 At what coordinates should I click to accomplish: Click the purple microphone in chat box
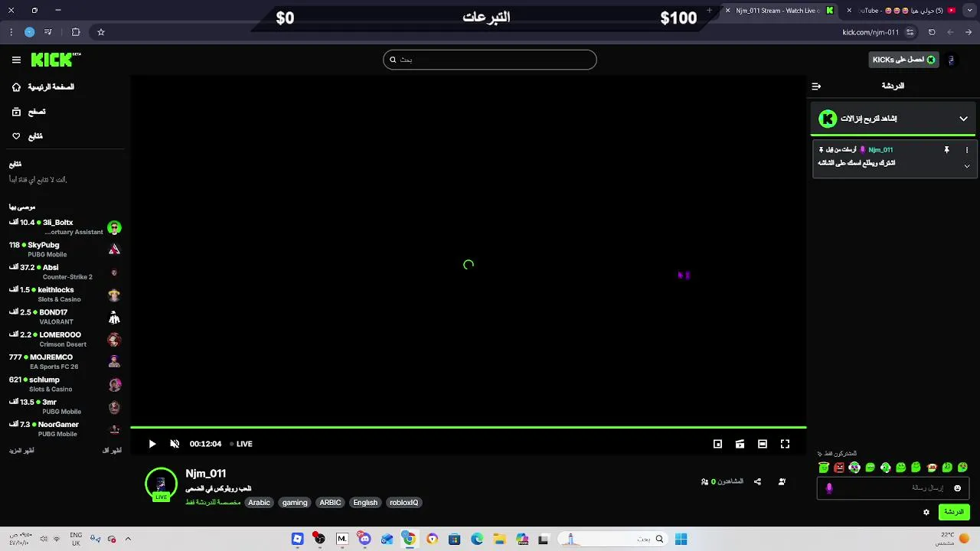829,488
